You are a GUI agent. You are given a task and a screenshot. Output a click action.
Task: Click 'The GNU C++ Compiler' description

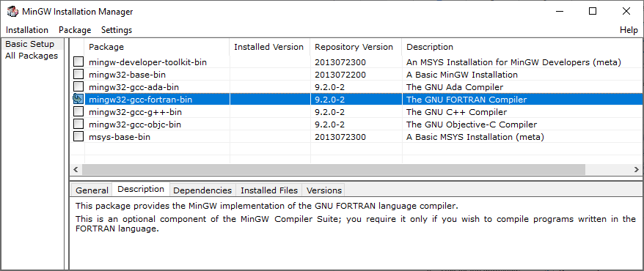[456, 112]
